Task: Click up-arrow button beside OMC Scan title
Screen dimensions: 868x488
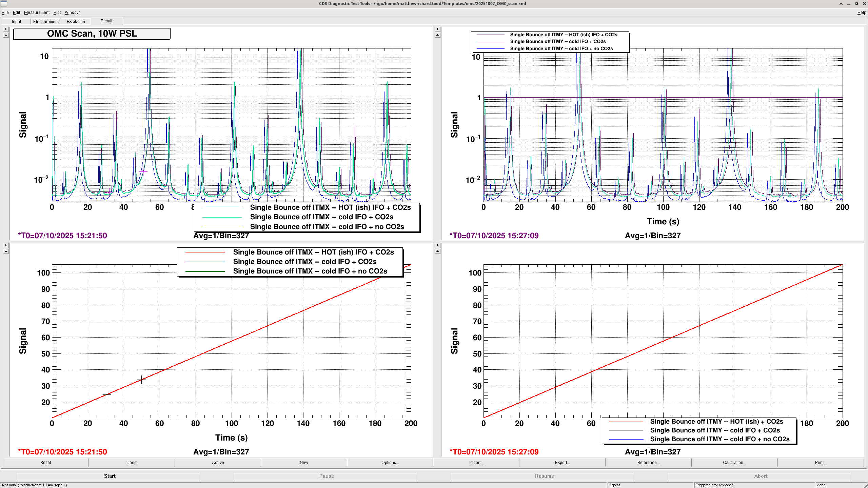Action: click(6, 35)
